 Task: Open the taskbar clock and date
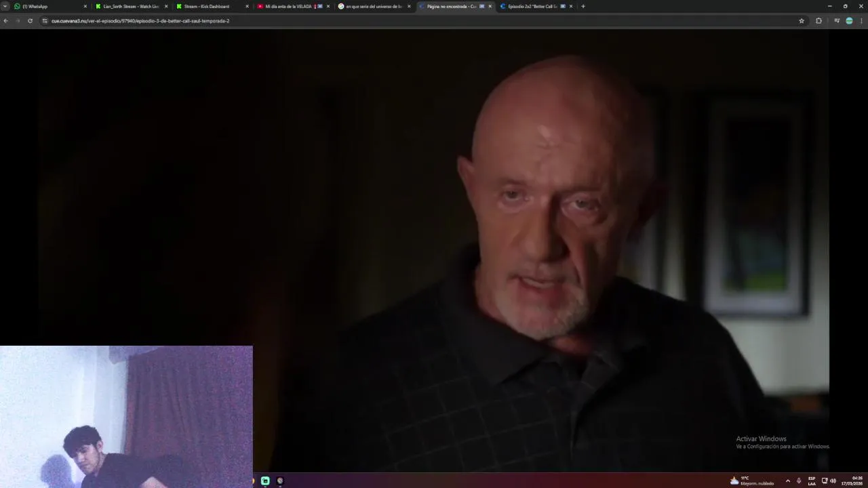[x=852, y=481]
